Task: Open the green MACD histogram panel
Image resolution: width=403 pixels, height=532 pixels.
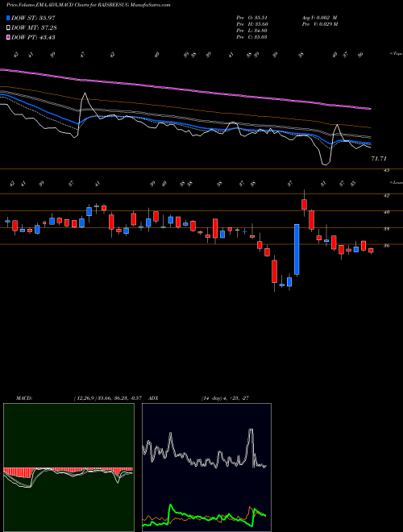Action: 69,468
